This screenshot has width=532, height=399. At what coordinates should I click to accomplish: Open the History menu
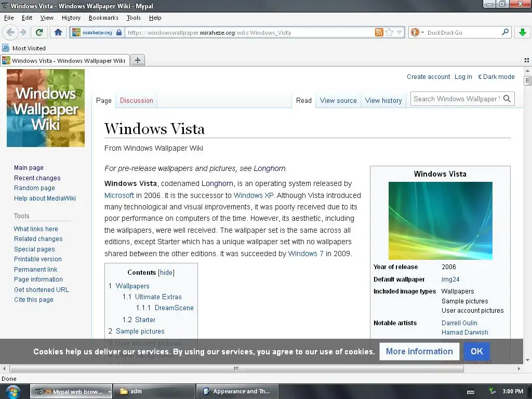(71, 18)
